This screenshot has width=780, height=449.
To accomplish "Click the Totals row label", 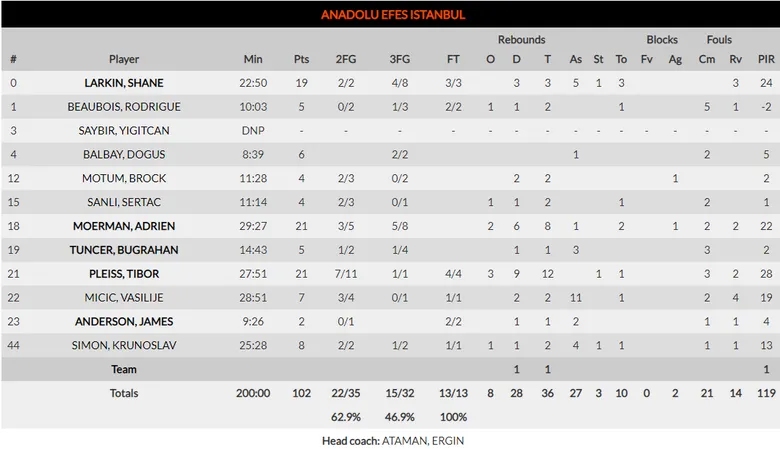I will [x=124, y=393].
